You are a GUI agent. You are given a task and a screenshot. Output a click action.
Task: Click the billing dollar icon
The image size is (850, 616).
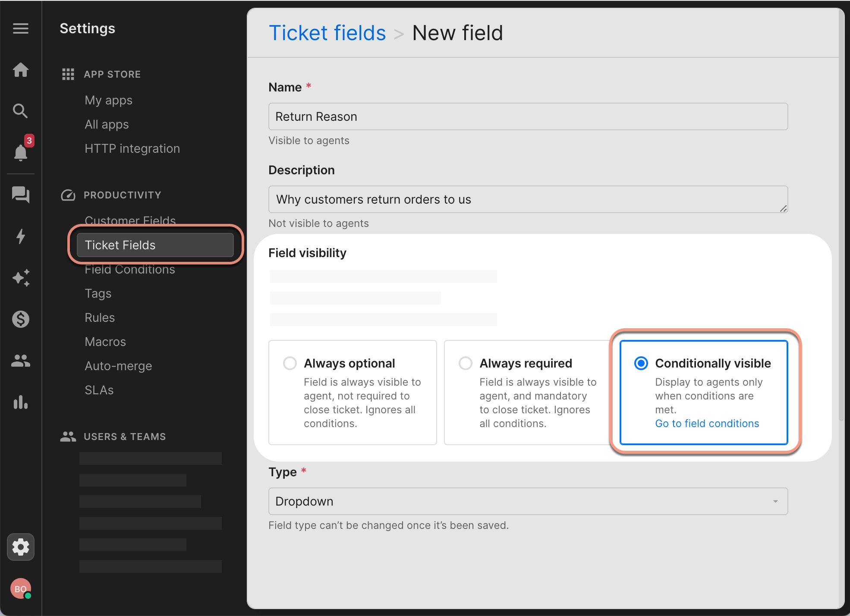[x=20, y=319]
